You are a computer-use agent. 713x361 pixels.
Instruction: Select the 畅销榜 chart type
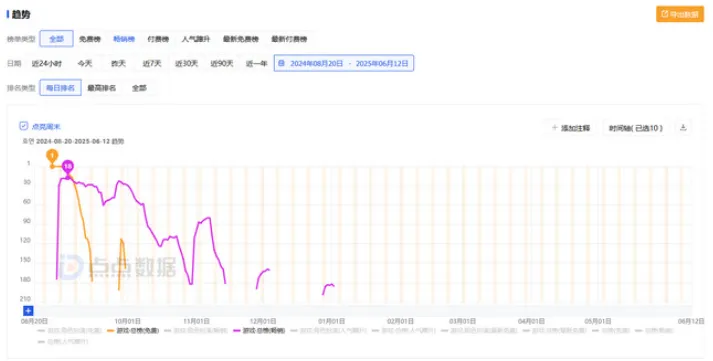pos(124,39)
